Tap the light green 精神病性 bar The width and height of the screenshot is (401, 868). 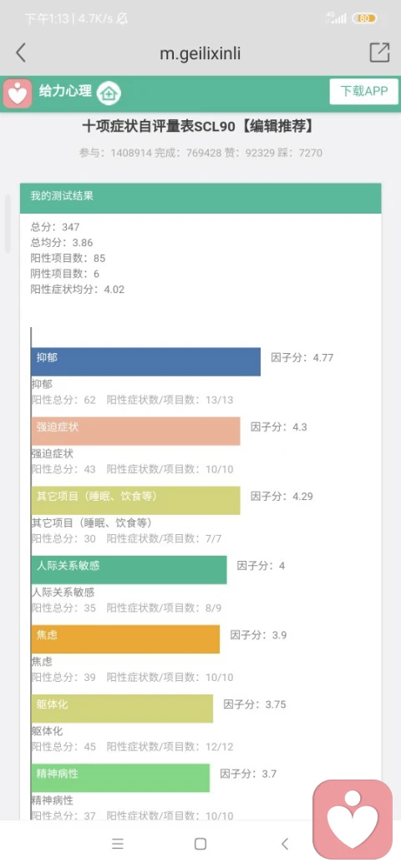click(120, 778)
